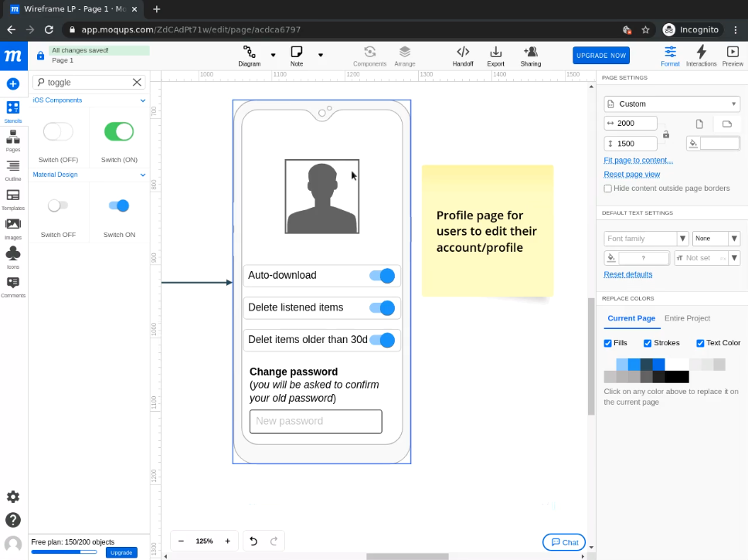Click the Export icon
This screenshot has height=560, width=748.
click(x=495, y=56)
